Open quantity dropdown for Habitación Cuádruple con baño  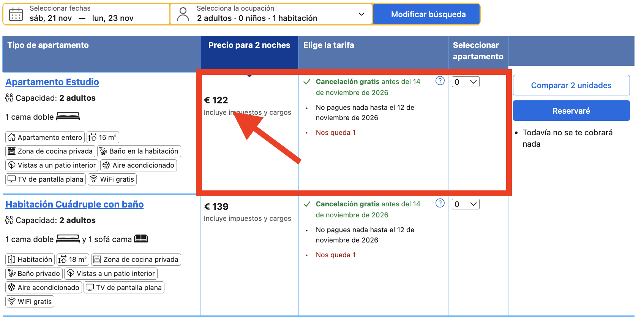click(466, 204)
